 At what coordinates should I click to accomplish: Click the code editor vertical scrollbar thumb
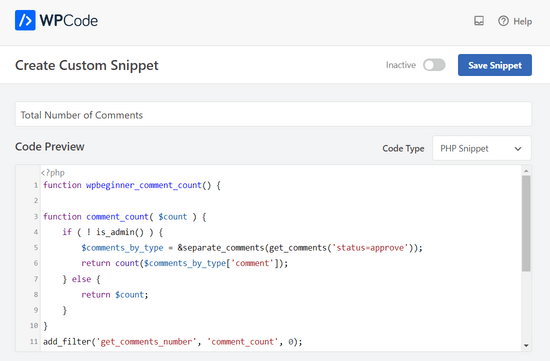526,223
